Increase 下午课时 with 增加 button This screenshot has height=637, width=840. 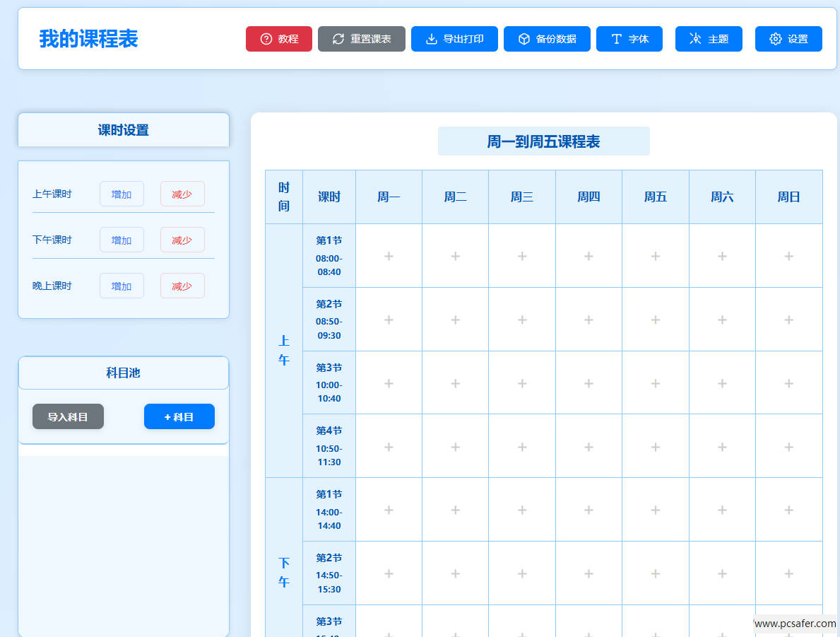[x=122, y=240]
